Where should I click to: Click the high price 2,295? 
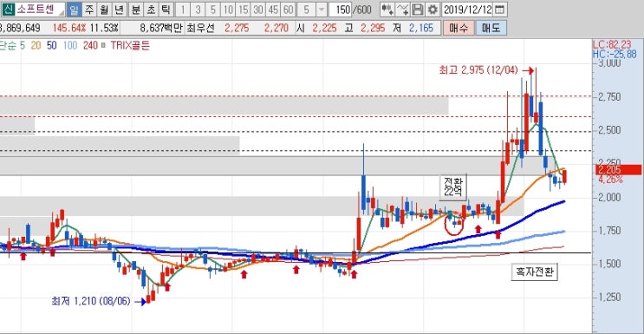[x=373, y=28]
